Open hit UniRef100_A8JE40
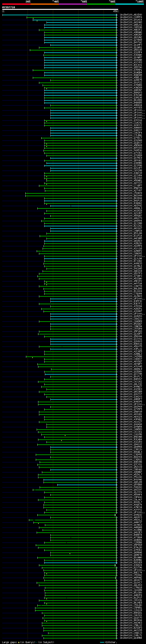146x644 pixels. 131,15
